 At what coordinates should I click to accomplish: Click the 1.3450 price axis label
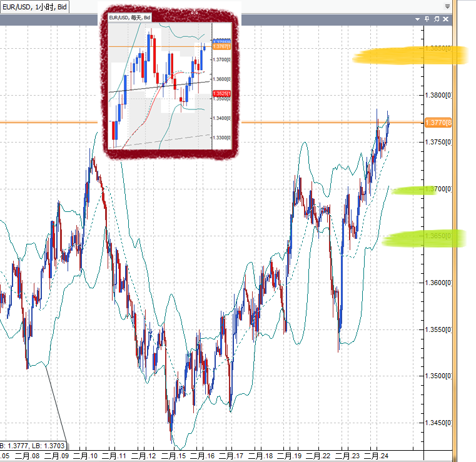pyautogui.click(x=438, y=423)
